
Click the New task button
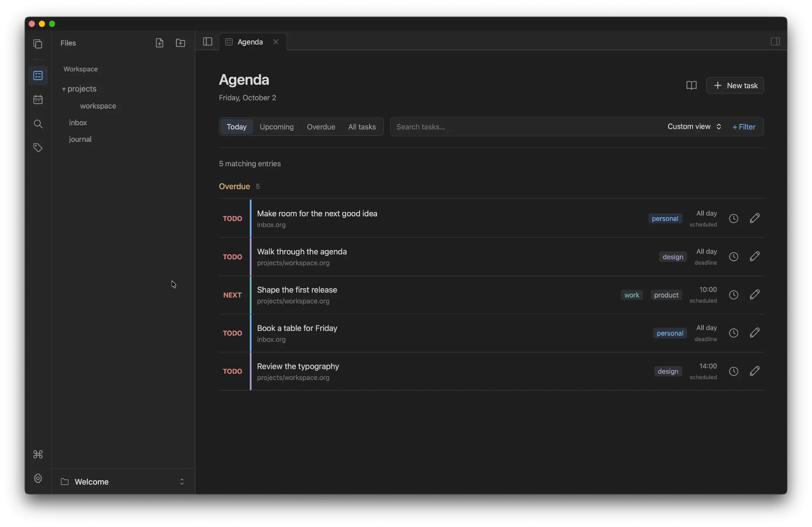[x=735, y=86]
